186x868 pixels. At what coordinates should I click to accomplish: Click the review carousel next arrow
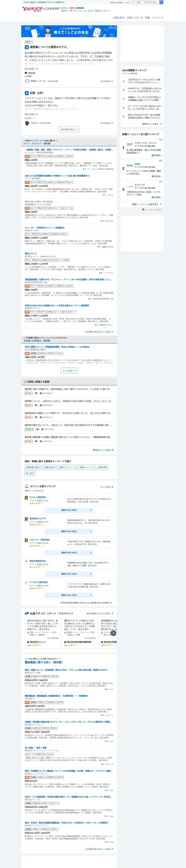coord(114,633)
